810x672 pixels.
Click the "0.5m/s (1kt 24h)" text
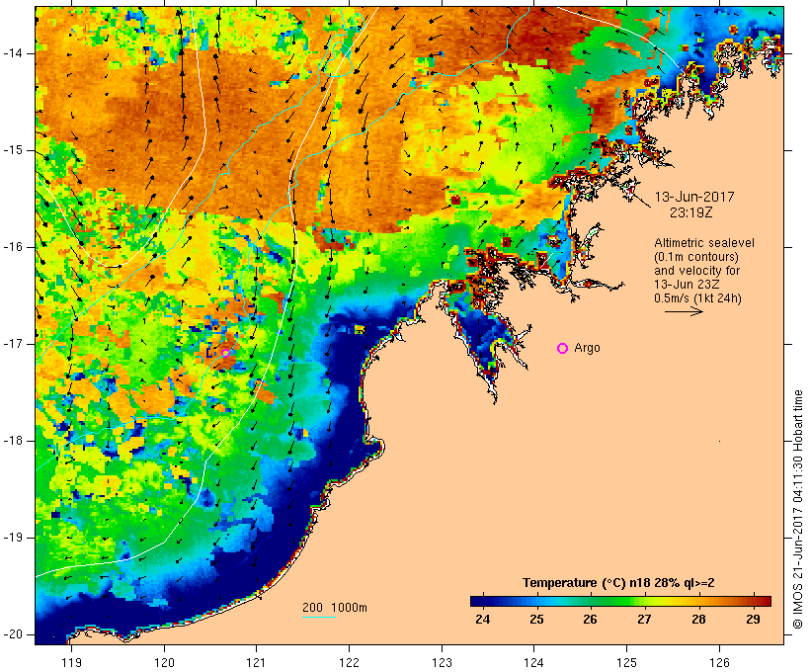pos(697,298)
